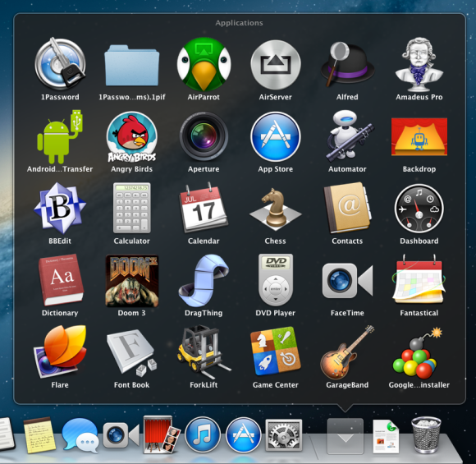Screen dimensions: 476x464
Task: Launch Alfred with the bowler hat icon
Action: click(347, 64)
